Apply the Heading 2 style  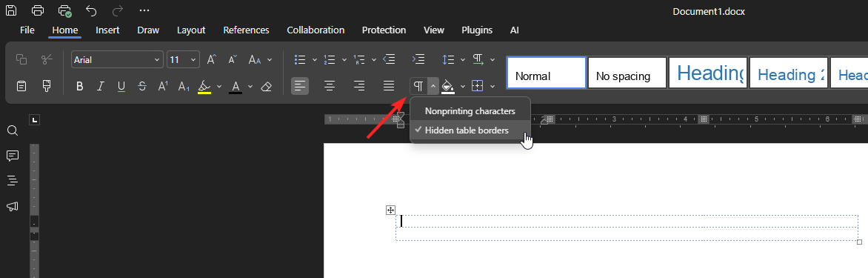point(789,73)
